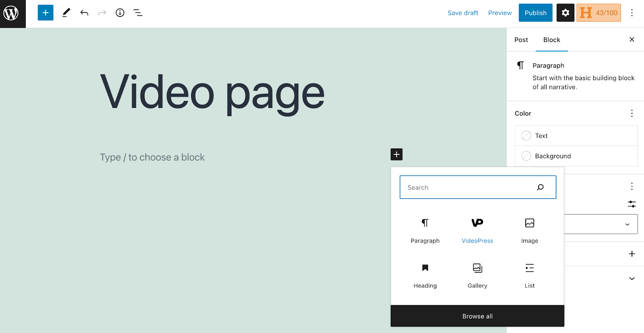Click the 'Type / to choose a block' placeholder

click(x=152, y=157)
